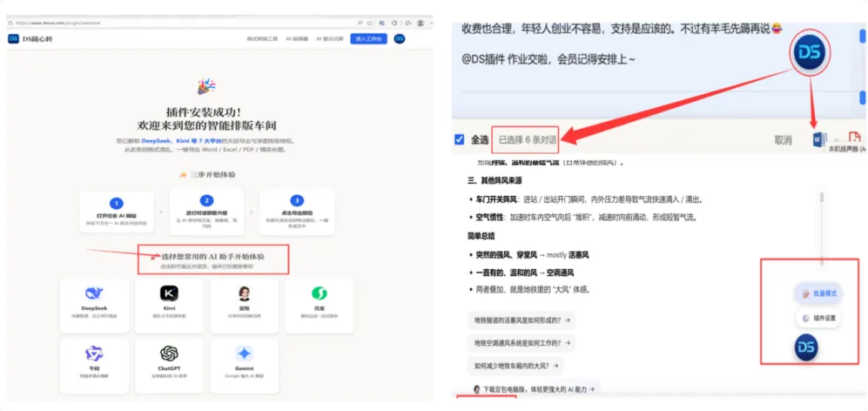
Task: Open the 千问 assistant card
Action: pyautogui.click(x=94, y=366)
